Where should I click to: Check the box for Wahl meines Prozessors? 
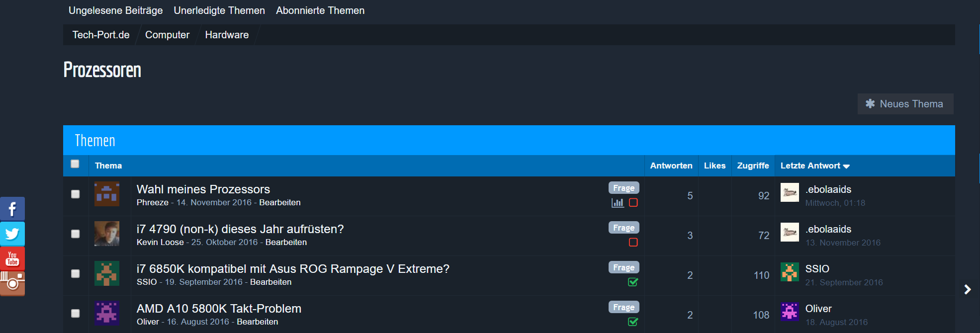[x=76, y=194]
